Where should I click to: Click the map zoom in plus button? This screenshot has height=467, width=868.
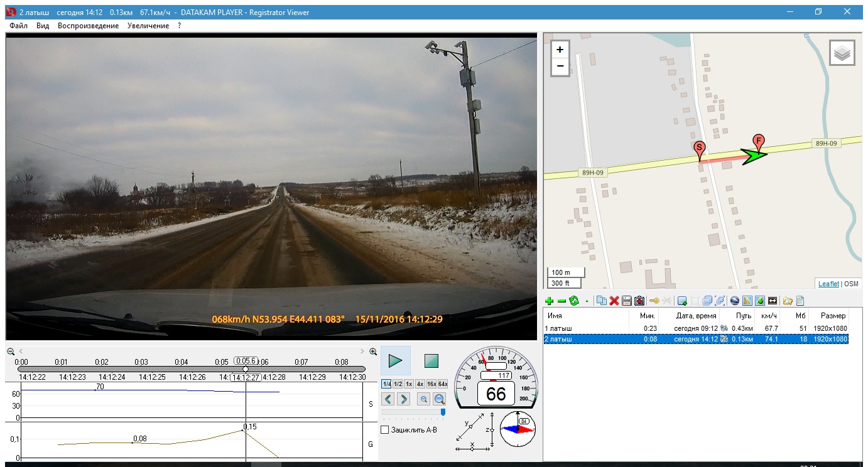tap(560, 50)
